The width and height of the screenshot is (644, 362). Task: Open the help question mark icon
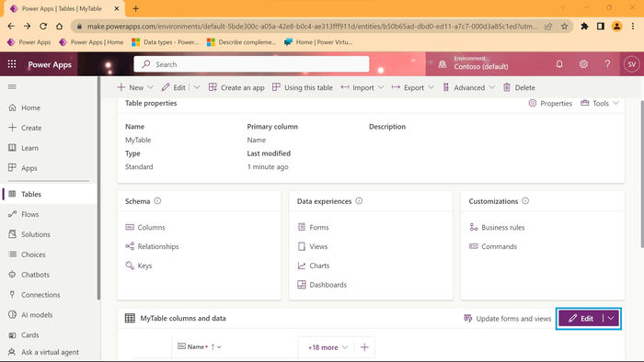607,64
